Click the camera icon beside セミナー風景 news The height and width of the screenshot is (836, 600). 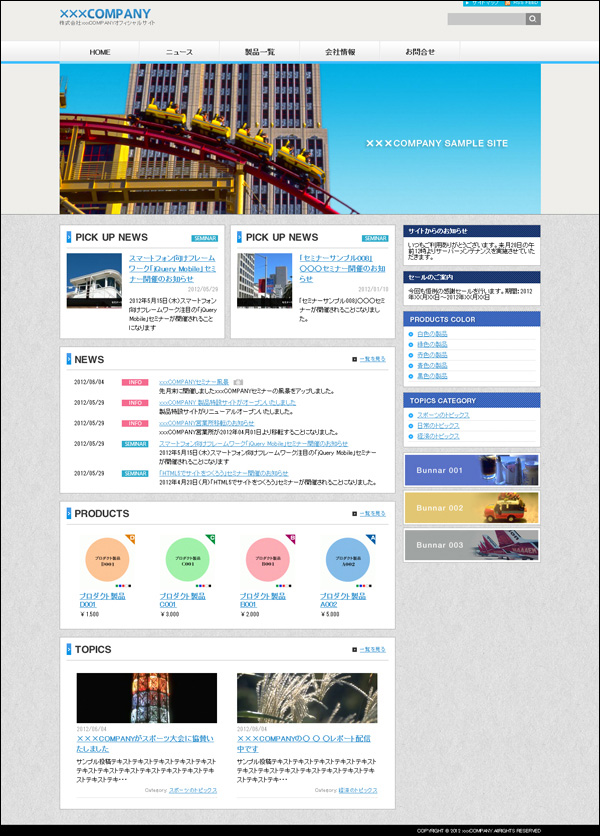[238, 382]
